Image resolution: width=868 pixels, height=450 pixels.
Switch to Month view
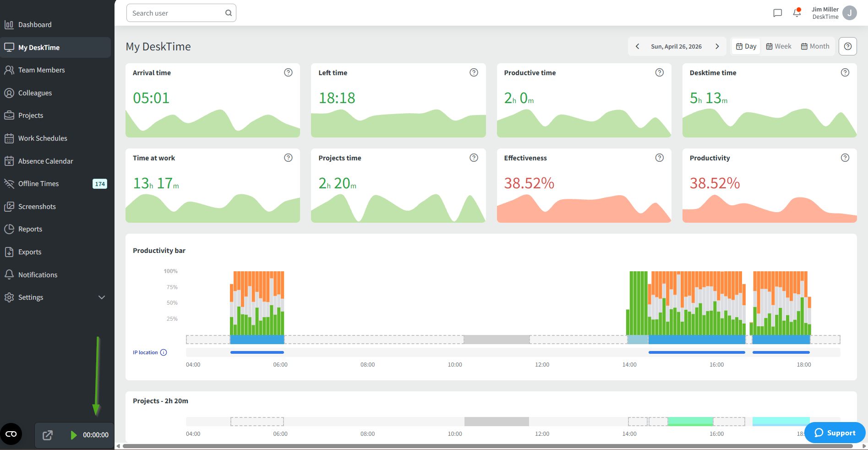(815, 46)
